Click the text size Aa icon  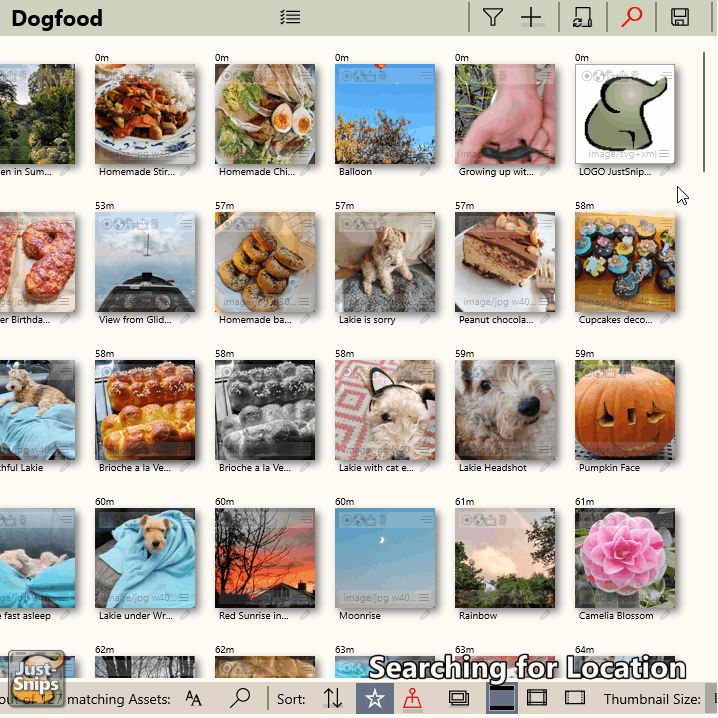click(x=194, y=698)
